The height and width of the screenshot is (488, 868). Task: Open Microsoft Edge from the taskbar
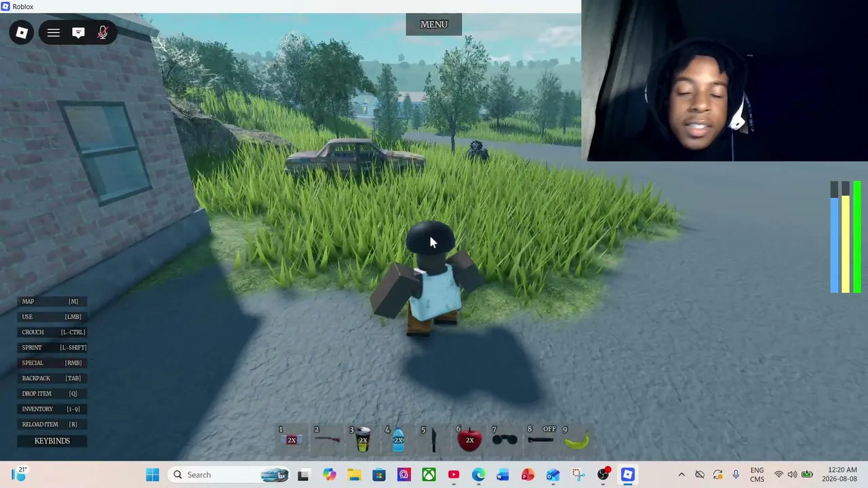pos(479,474)
